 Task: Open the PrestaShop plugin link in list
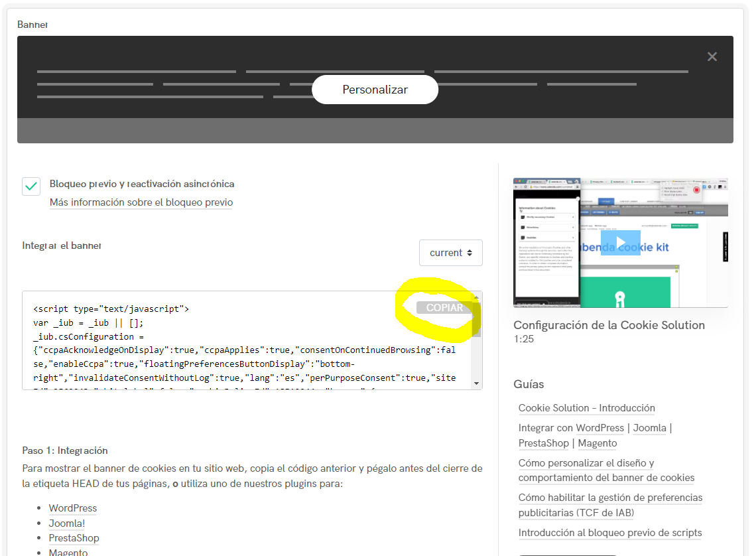coord(74,538)
